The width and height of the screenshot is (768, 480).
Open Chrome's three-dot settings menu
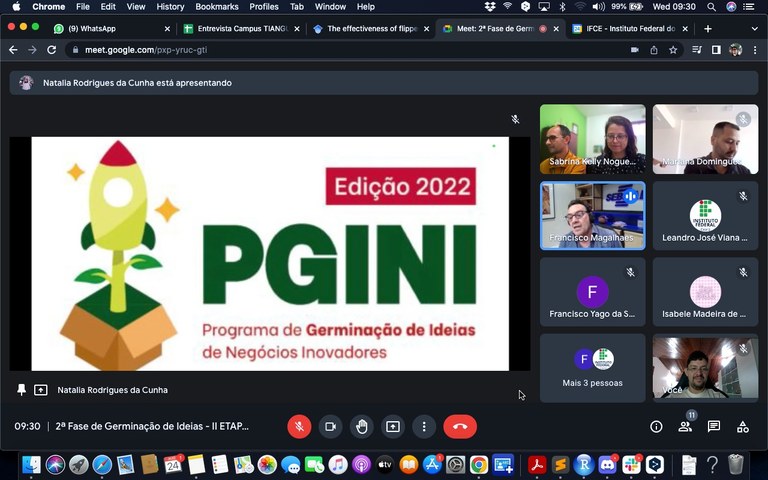point(753,49)
